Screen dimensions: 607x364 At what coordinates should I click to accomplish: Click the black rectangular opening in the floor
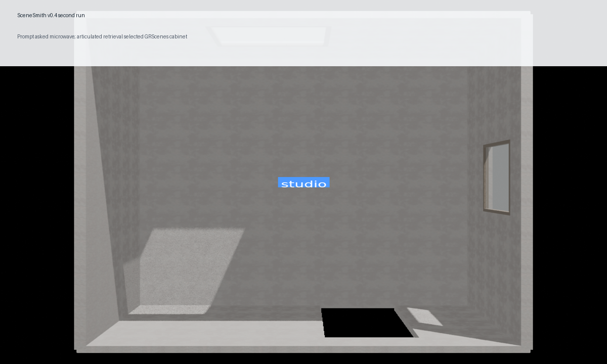(368, 323)
